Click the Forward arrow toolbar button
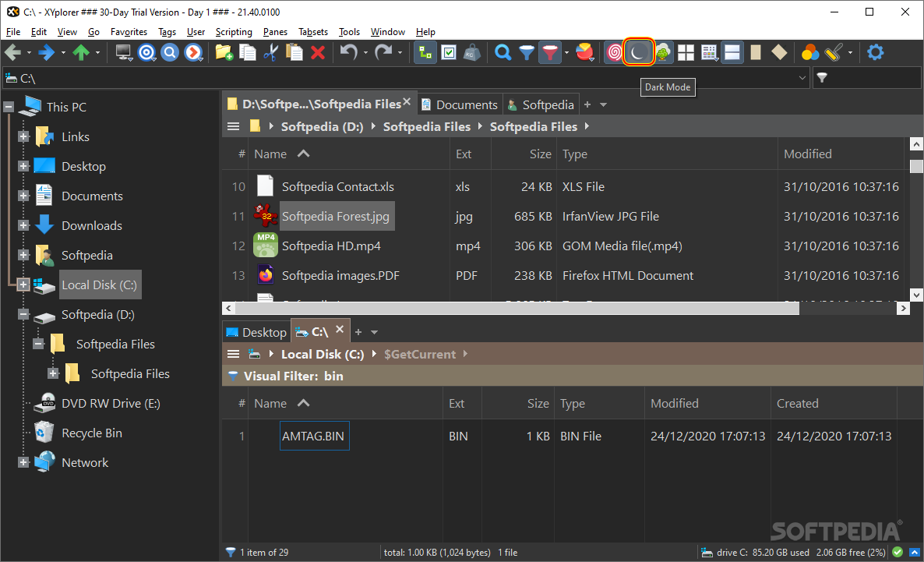 point(47,52)
